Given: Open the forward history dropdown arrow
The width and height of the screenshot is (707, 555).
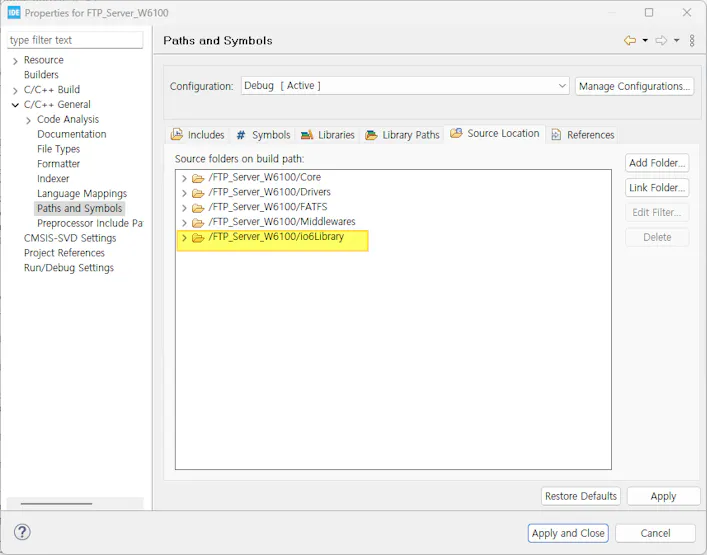Looking at the screenshot, I should (x=676, y=41).
